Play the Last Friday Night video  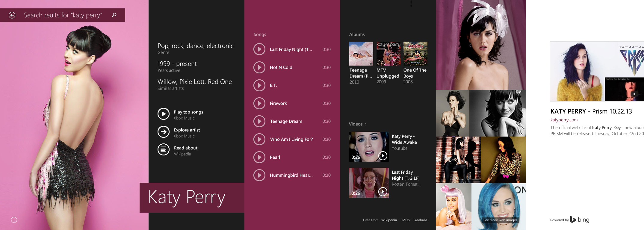pos(383,192)
